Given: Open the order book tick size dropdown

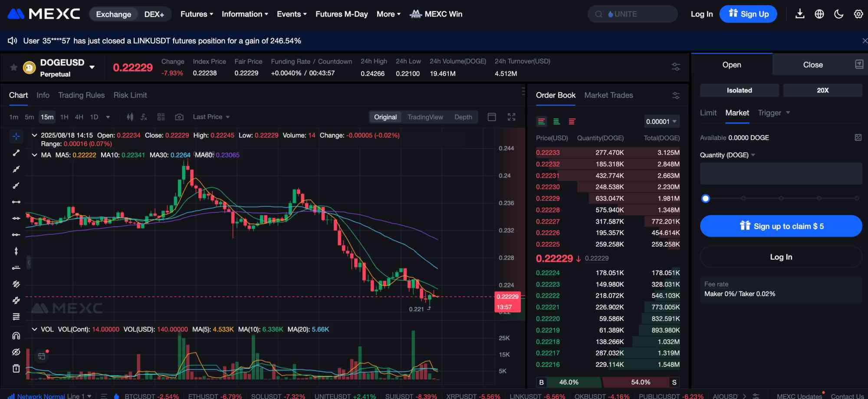Looking at the screenshot, I should pos(661,122).
